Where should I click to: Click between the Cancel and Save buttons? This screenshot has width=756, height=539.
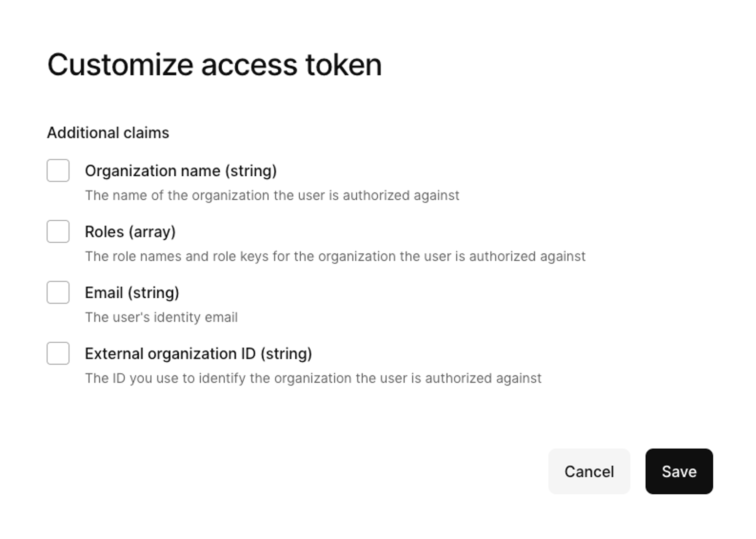[638, 472]
